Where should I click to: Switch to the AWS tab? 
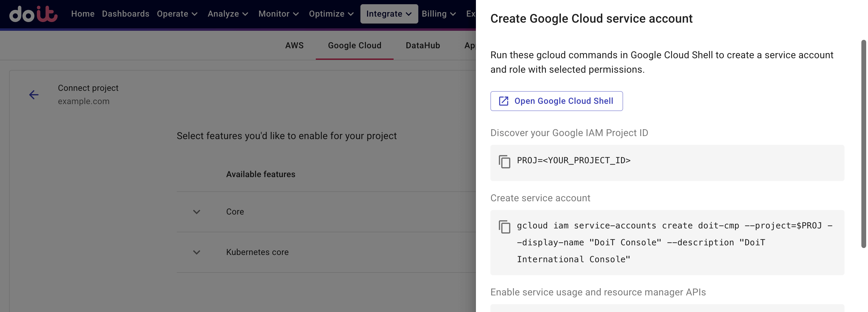click(294, 46)
